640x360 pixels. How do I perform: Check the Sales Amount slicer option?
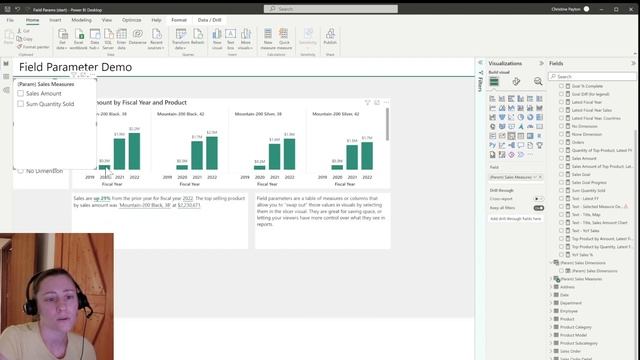(20, 93)
